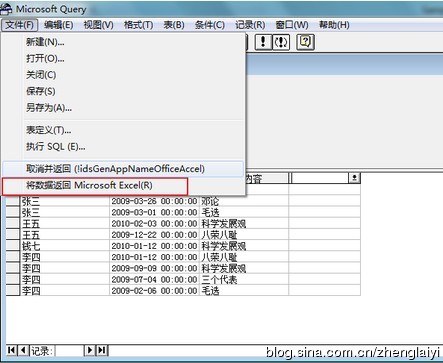Click the Microsoft Query title bar icon
Image resolution: width=443 pixels, height=363 pixels.
click(x=6, y=9)
